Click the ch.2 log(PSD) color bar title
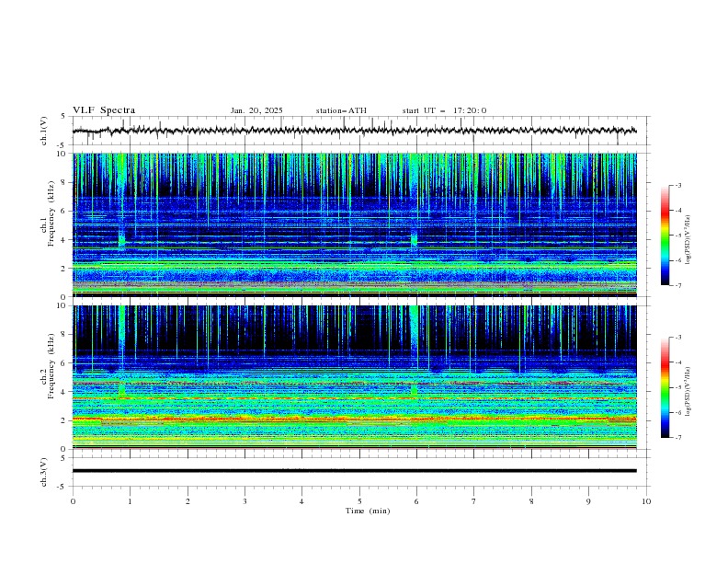The height and width of the screenshot is (563, 728). click(x=688, y=392)
